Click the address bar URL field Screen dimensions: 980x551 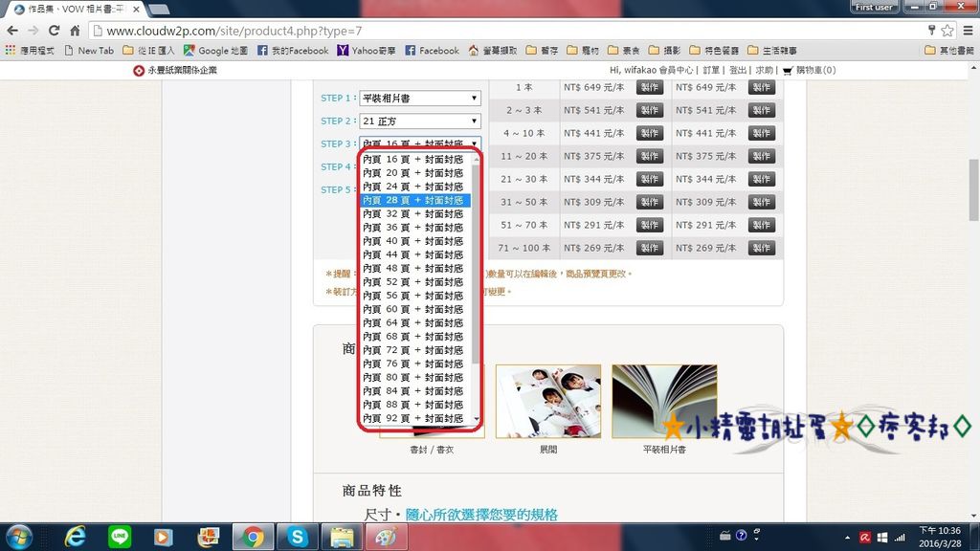tap(506, 31)
